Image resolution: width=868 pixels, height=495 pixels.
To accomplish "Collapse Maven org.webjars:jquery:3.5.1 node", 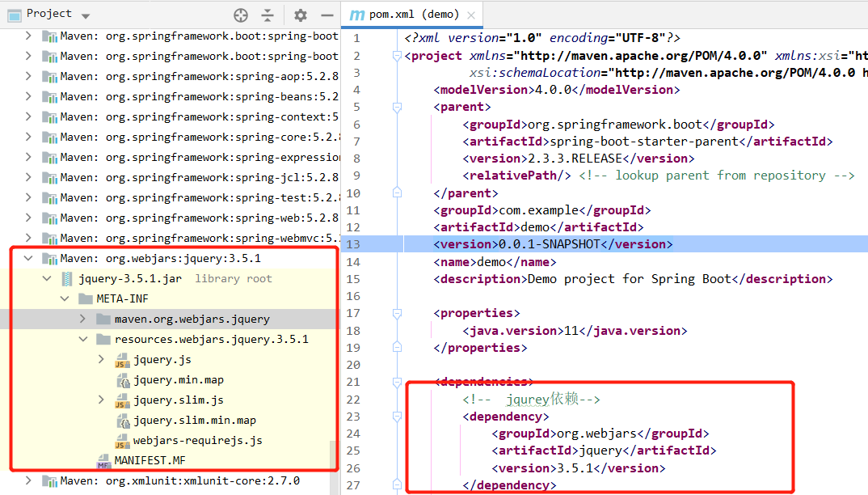I will [28, 258].
